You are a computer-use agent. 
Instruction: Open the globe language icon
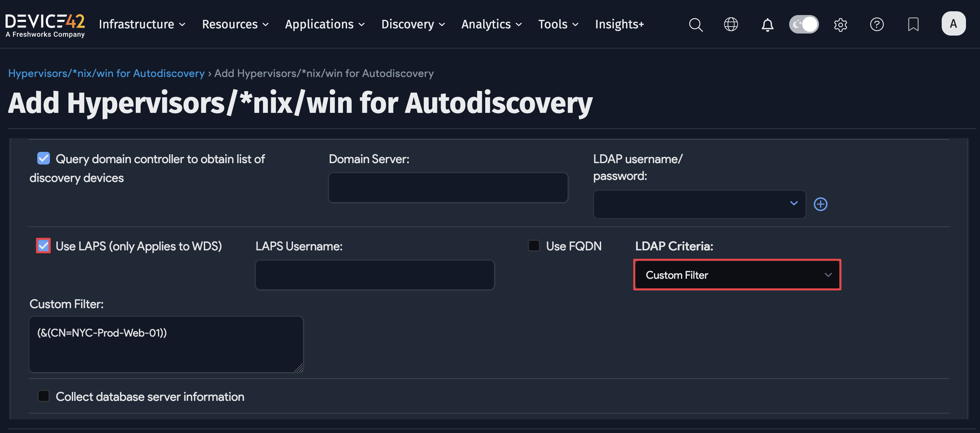730,25
